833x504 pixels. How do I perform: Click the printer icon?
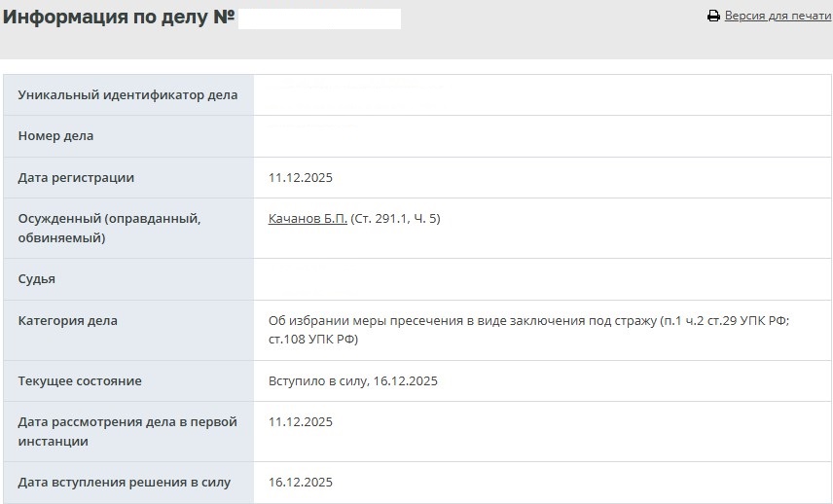tap(713, 17)
